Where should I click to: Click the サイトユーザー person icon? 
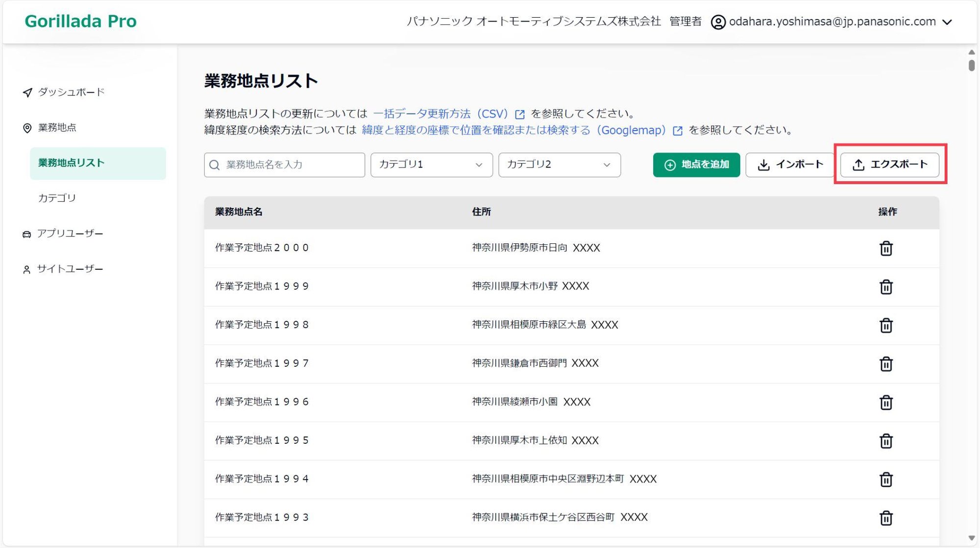27,269
